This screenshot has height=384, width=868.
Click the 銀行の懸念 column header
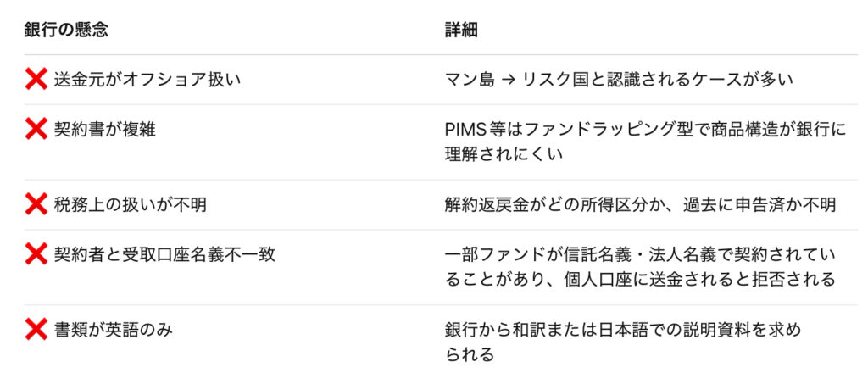point(66,30)
